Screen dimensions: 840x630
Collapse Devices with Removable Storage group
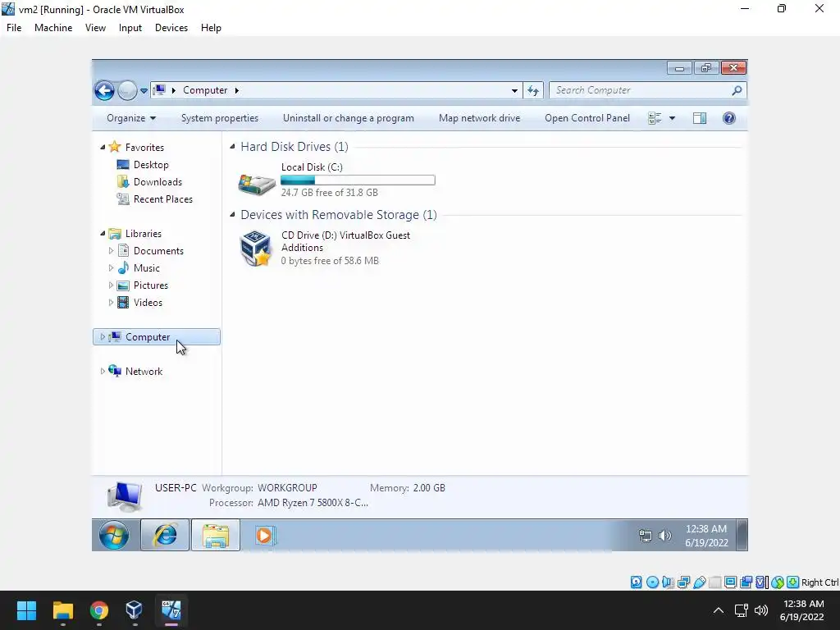tap(232, 215)
